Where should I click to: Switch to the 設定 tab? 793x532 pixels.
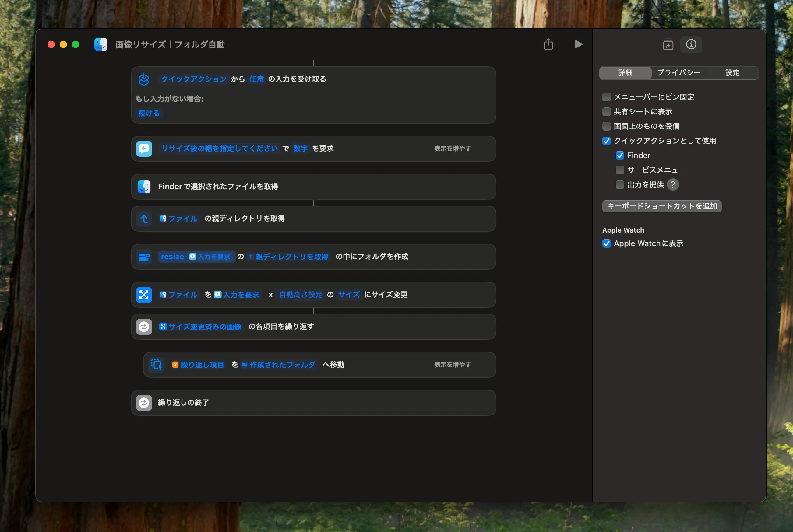732,73
